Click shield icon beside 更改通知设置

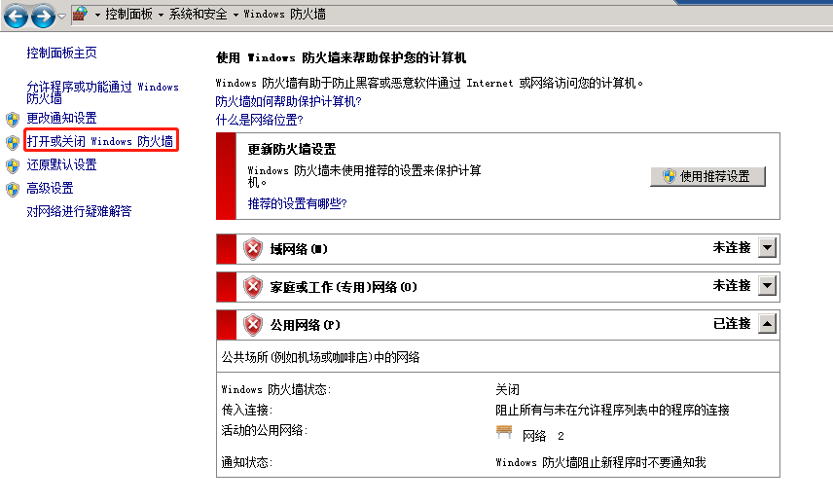point(13,119)
